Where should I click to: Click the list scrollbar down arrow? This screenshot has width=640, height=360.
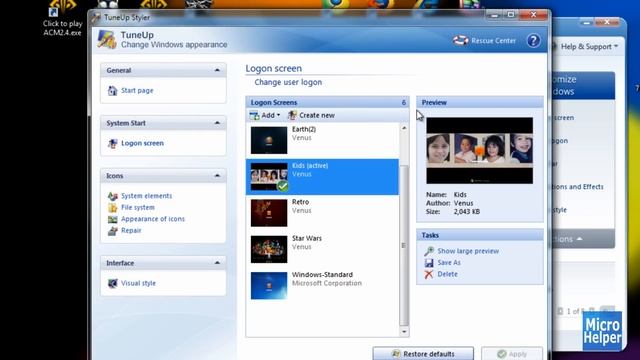click(404, 332)
